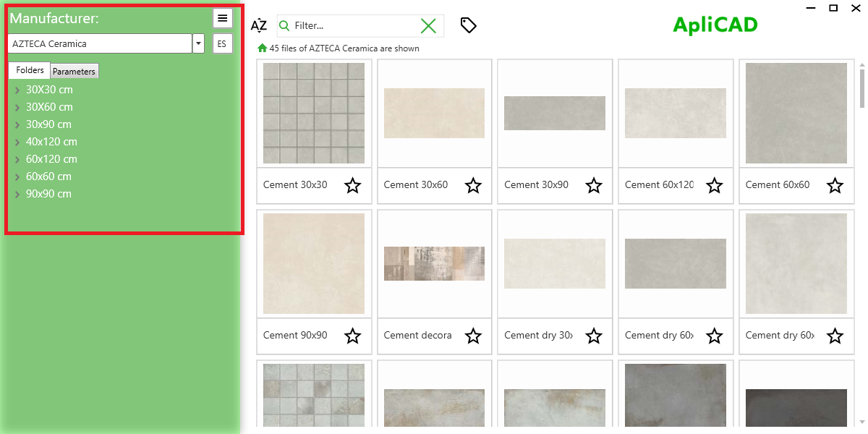Switch to the Parameters tab
Screen dimensions: 868x434
[x=74, y=70]
